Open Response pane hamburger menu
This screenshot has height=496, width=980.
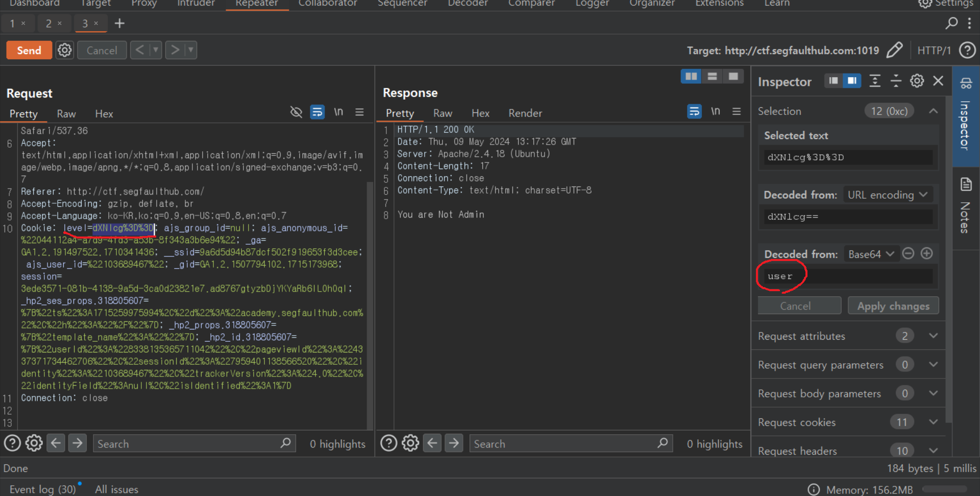point(737,111)
